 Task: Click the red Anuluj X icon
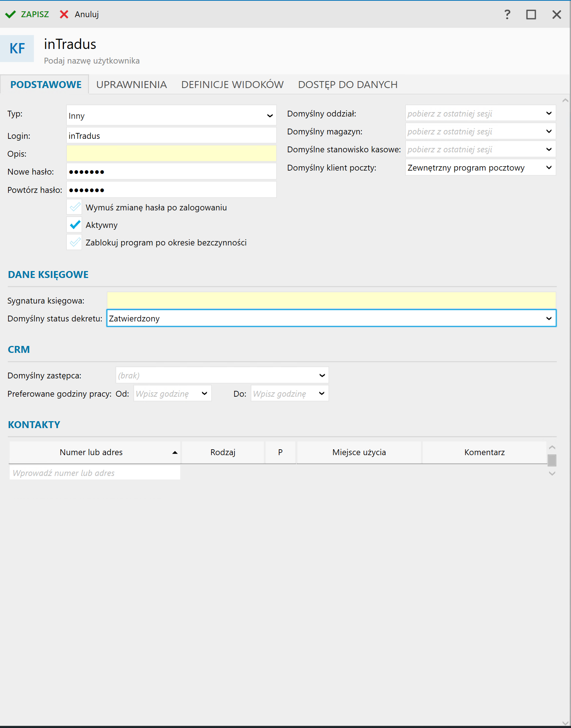click(x=64, y=14)
